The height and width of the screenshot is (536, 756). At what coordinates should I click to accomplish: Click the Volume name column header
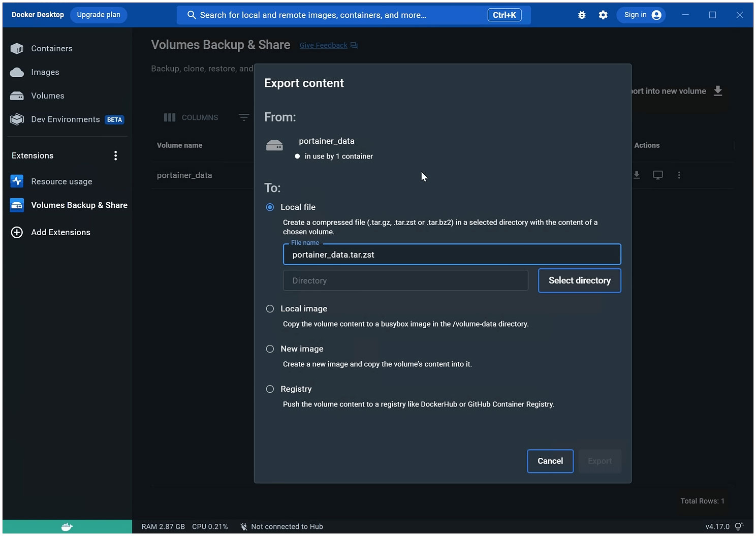click(x=179, y=145)
